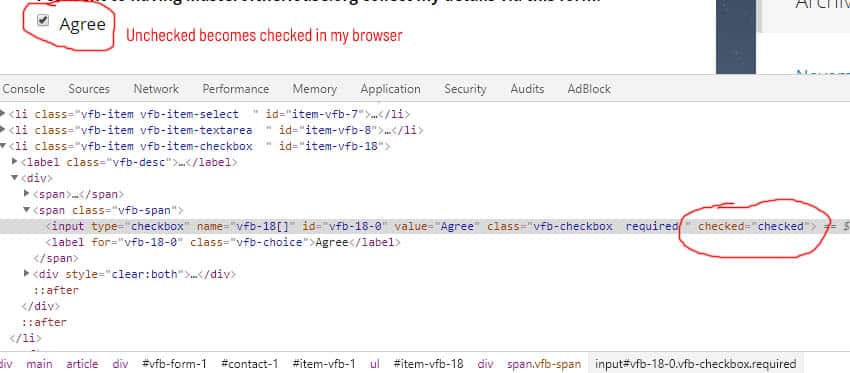The width and height of the screenshot is (850, 373).
Task: Expand the vfb-desc label node
Action: (x=15, y=162)
